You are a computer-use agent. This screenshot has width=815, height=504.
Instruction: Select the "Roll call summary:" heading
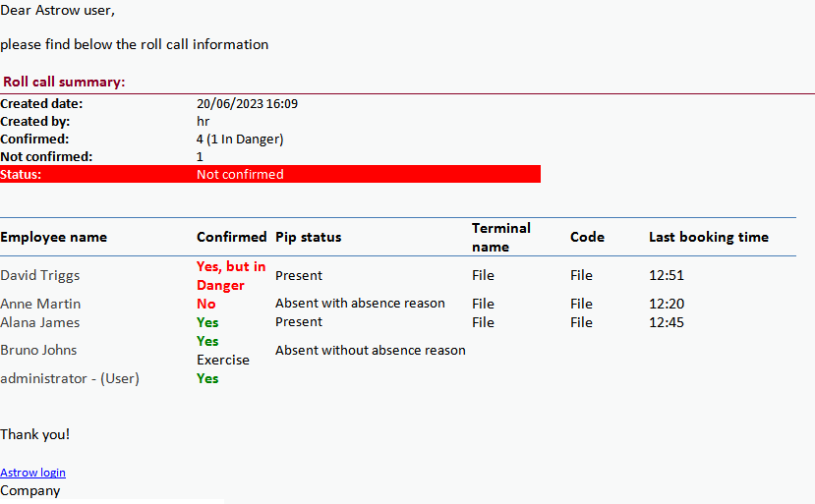(x=64, y=82)
